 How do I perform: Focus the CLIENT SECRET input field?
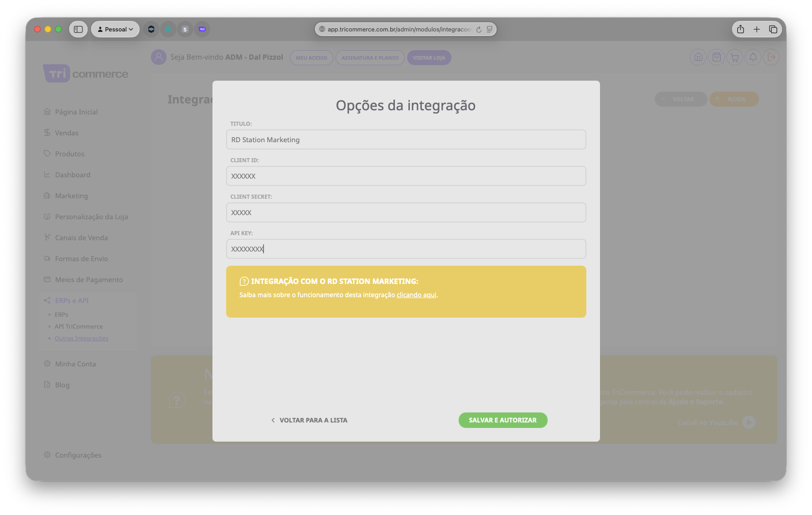(x=406, y=212)
